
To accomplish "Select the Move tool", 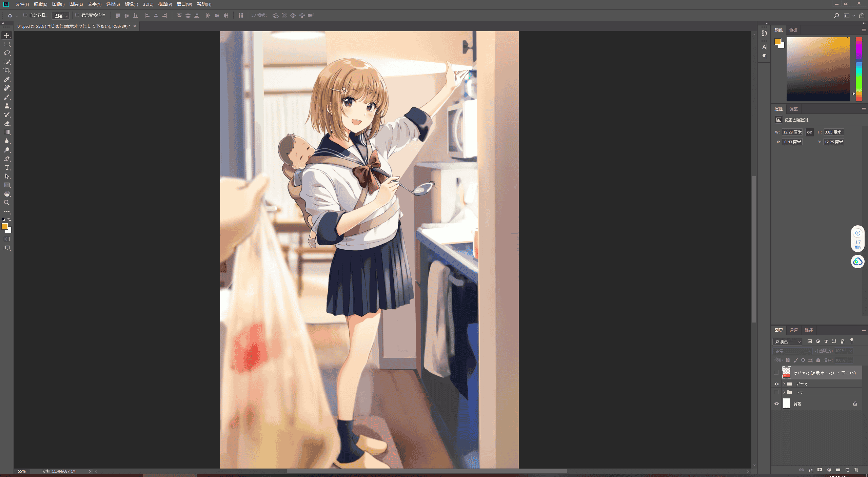I will (7, 35).
